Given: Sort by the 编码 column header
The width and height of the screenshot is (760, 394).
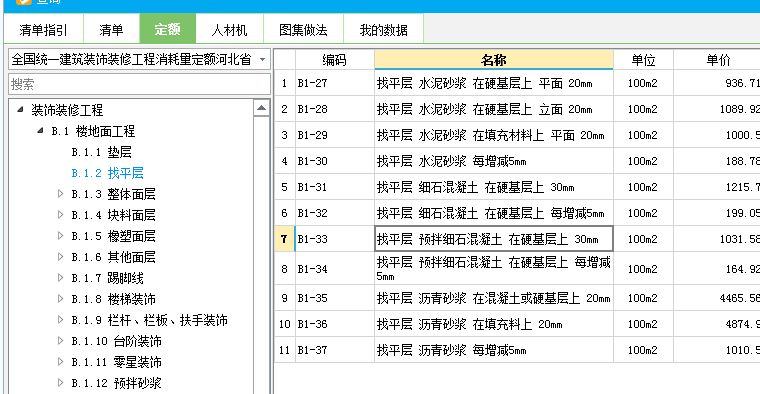Looking at the screenshot, I should [334, 60].
